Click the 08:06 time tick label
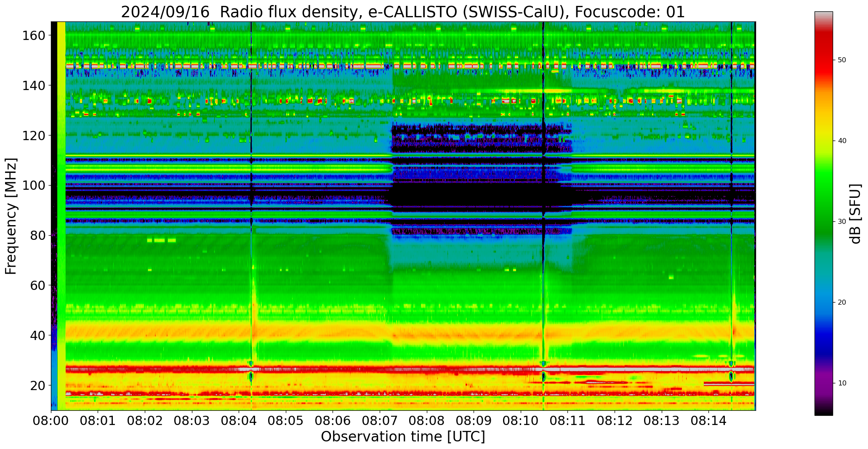868x449 pixels. (333, 421)
